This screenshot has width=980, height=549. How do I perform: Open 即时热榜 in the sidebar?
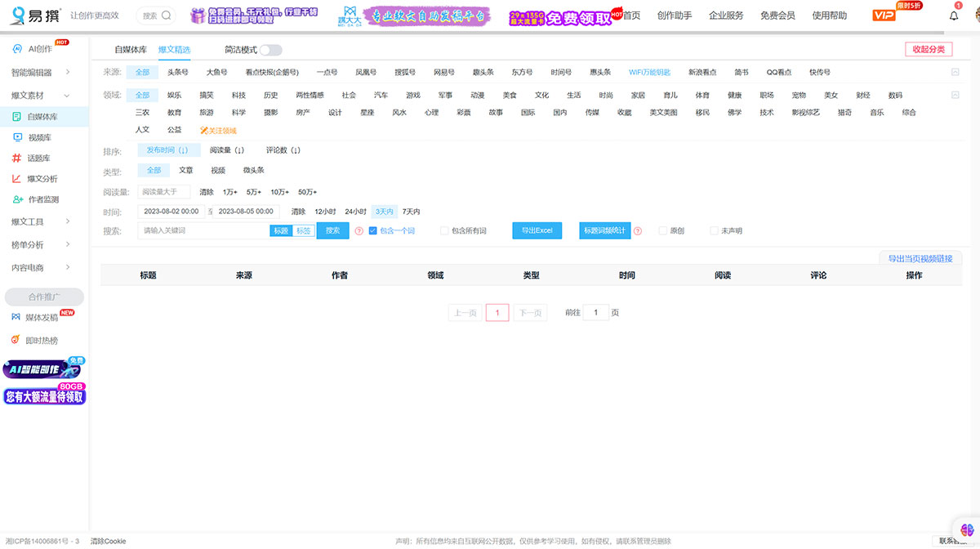coord(35,339)
